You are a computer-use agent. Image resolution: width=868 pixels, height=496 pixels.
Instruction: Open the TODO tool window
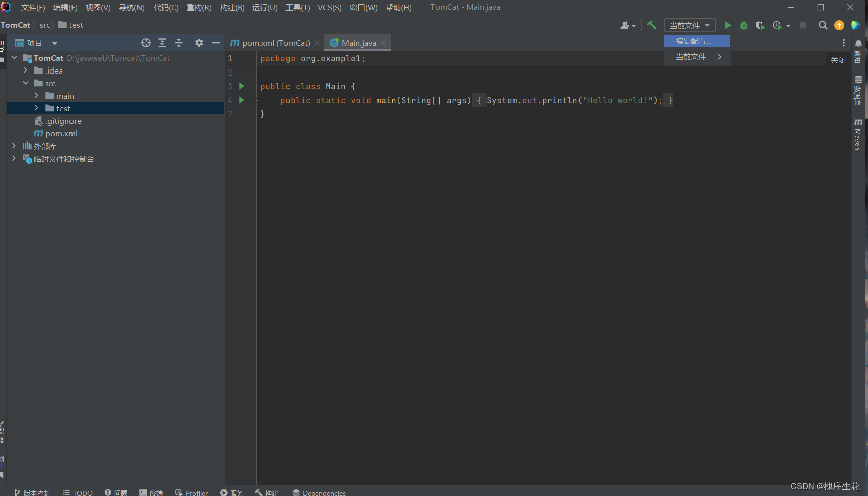coord(78,492)
